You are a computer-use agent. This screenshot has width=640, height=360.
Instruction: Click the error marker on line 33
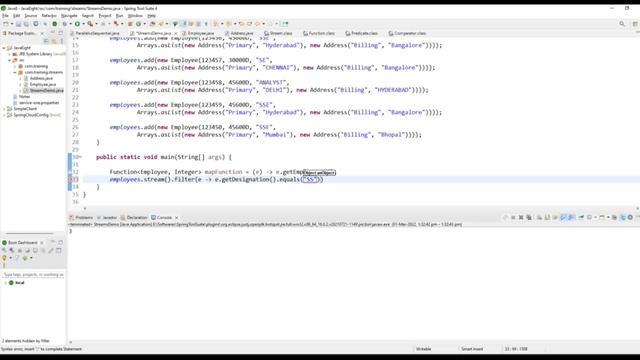click(70, 180)
